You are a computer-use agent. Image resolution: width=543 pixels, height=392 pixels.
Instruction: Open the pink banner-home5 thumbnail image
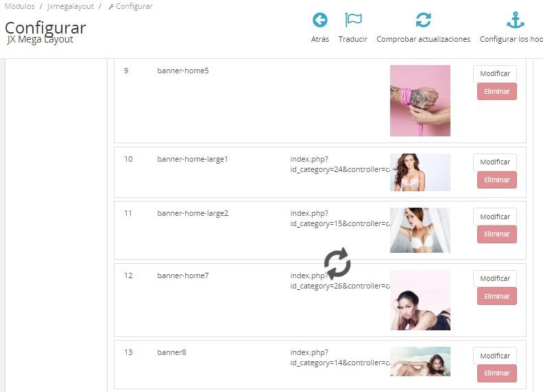420,101
